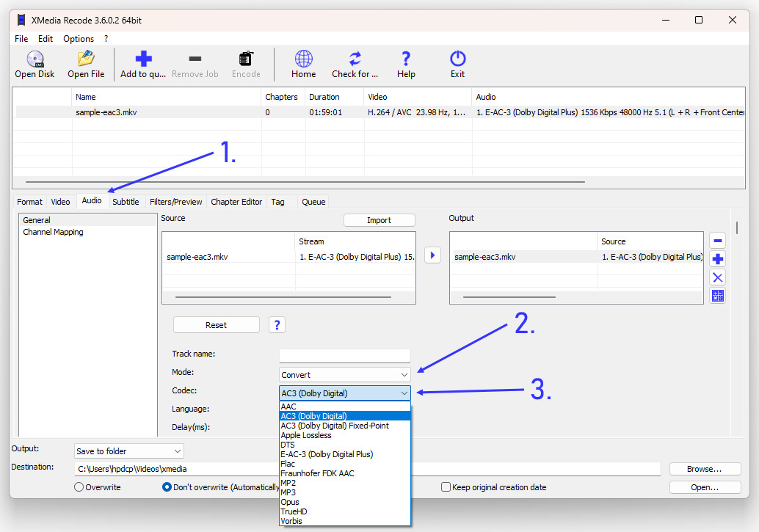Choose Opus from the codec list
The height and width of the screenshot is (532, 759).
click(x=345, y=502)
